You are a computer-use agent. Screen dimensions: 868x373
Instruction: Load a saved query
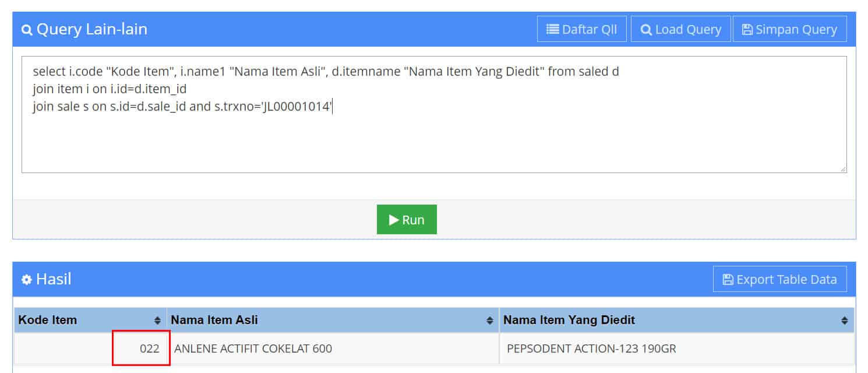(x=680, y=29)
